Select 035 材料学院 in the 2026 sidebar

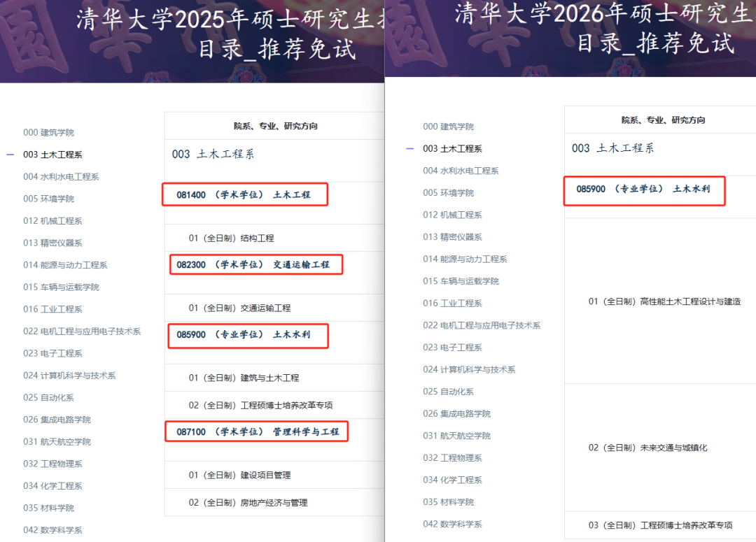(x=449, y=503)
